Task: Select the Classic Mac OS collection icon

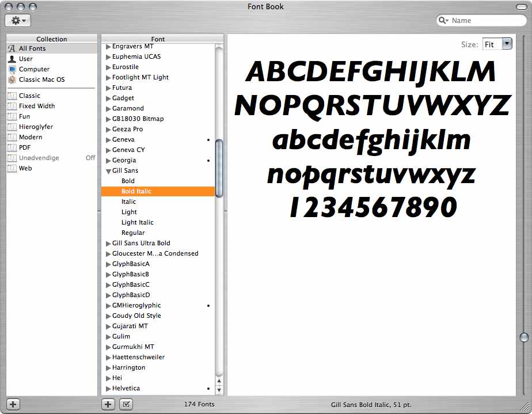Action: point(12,79)
